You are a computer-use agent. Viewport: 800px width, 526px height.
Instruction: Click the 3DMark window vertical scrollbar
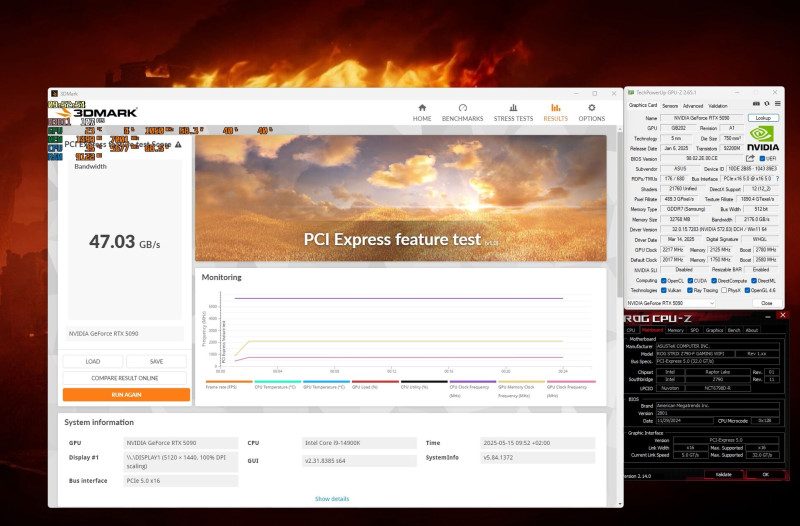(x=620, y=214)
